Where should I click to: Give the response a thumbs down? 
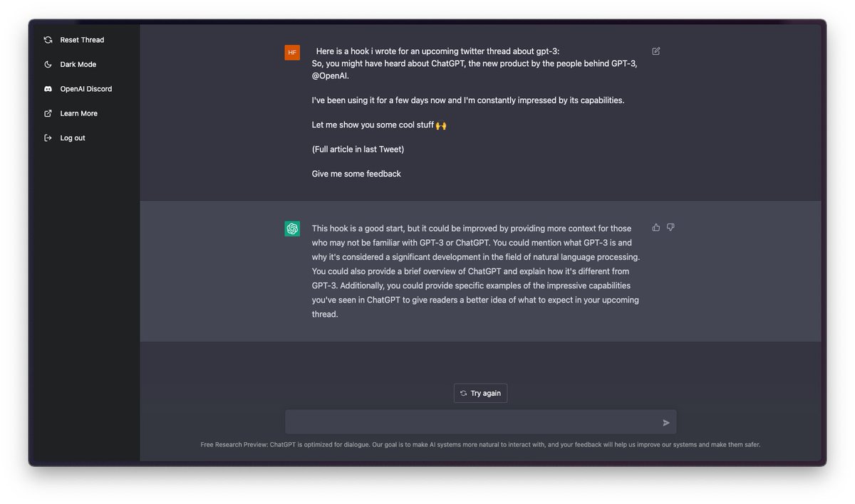670,228
